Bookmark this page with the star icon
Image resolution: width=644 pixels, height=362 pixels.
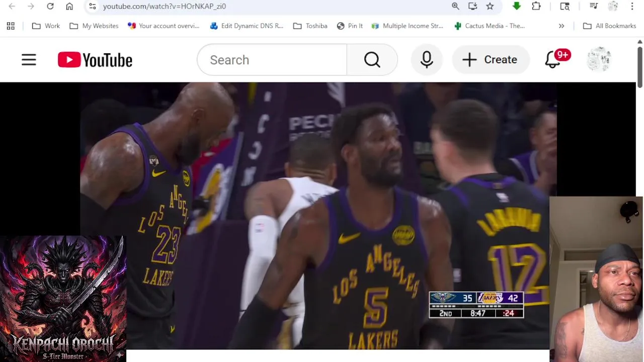click(490, 7)
